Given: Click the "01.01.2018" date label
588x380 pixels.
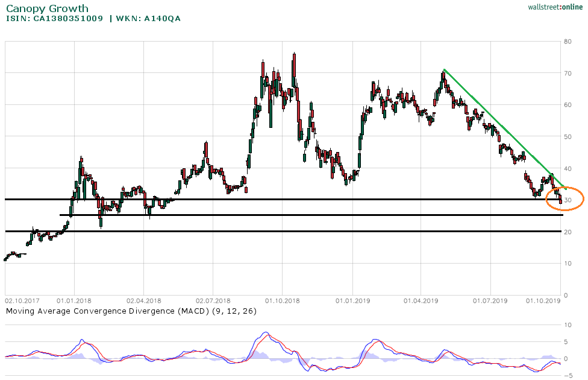Looking at the screenshot, I should coord(74,301).
